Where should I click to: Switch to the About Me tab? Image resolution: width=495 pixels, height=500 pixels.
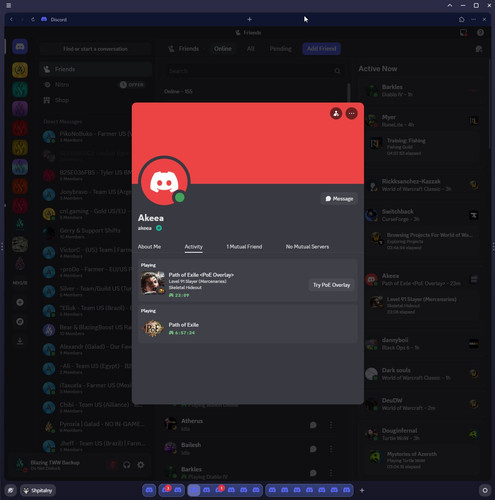point(149,247)
